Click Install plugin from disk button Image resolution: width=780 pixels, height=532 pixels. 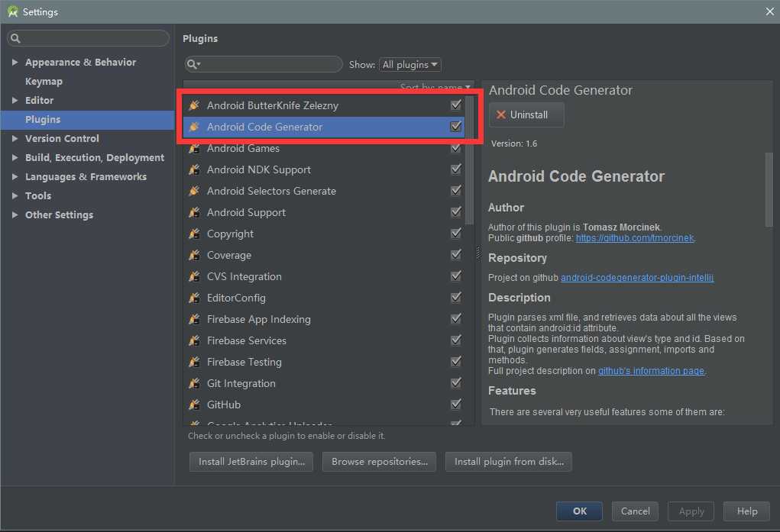pos(509,462)
